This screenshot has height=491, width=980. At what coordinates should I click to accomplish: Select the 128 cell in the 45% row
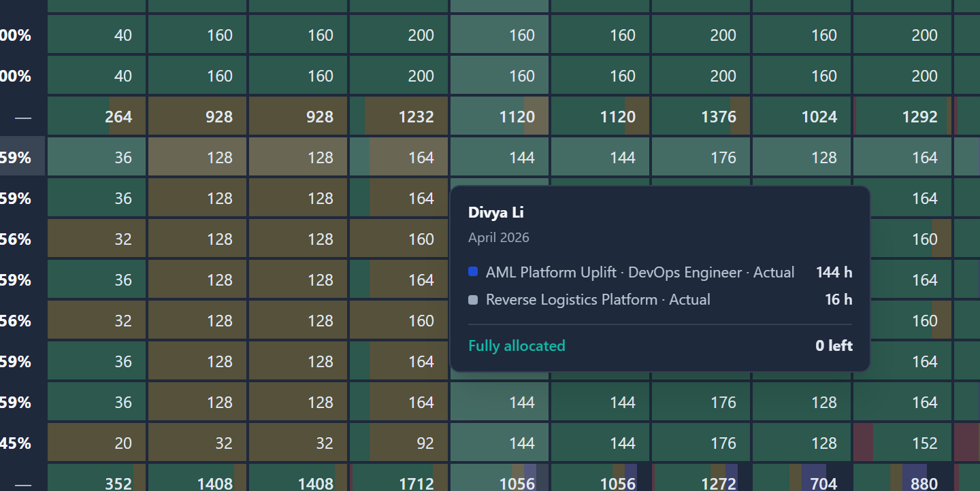802,443
